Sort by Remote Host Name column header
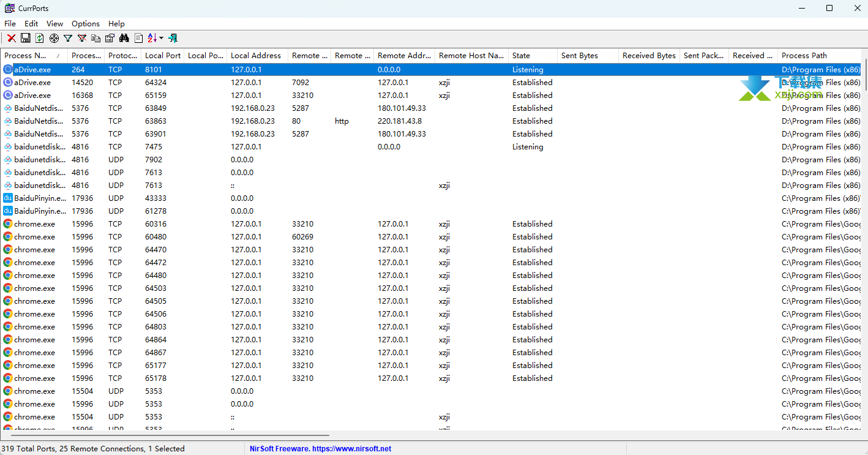The image size is (868, 455). click(471, 55)
